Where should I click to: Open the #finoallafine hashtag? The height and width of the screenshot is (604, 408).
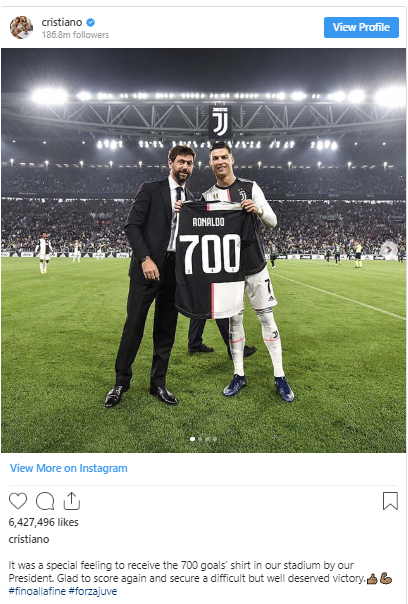(x=37, y=591)
